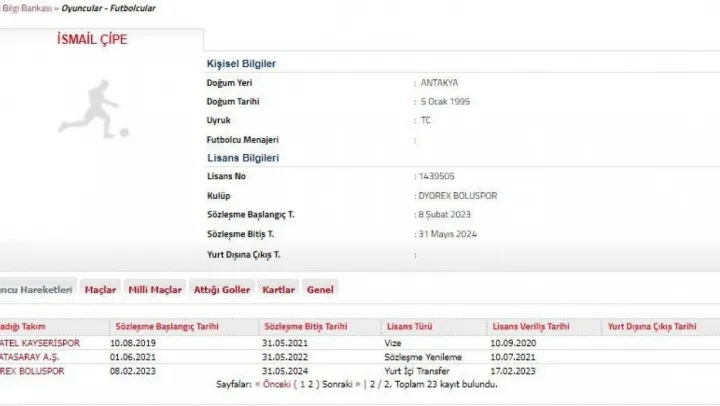
Task: Show the Kartlar tab
Action: tap(278, 289)
